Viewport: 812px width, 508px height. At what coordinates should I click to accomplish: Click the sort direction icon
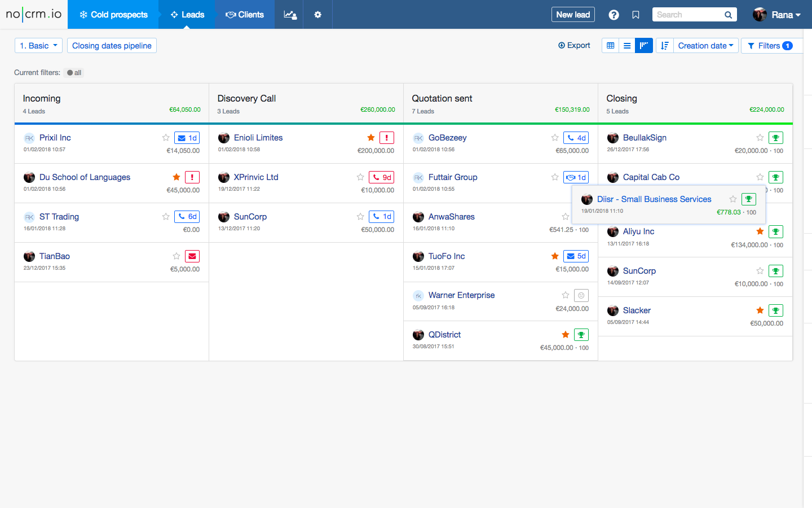point(665,46)
